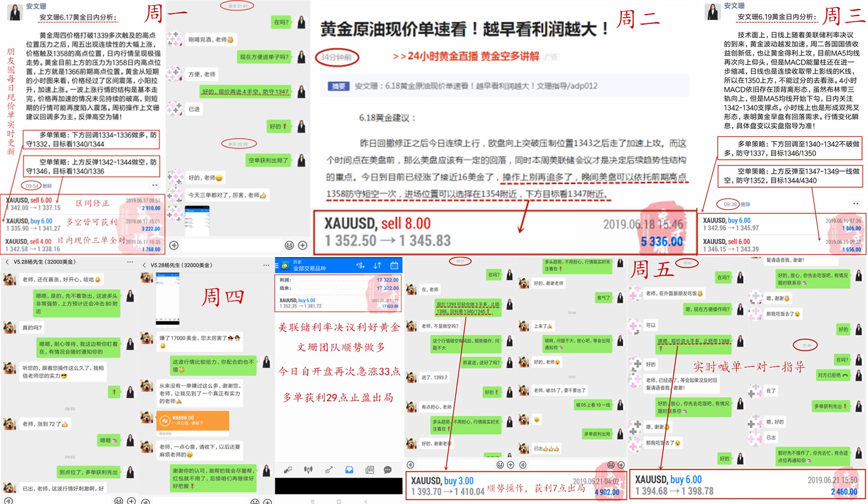Switch to trade tab with trend arrow
Viewport: 868px width, 504px height.
coord(329,470)
